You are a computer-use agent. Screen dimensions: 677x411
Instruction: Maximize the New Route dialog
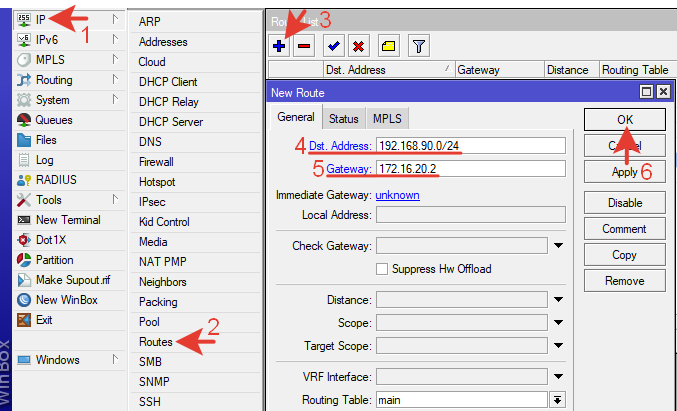pos(646,92)
